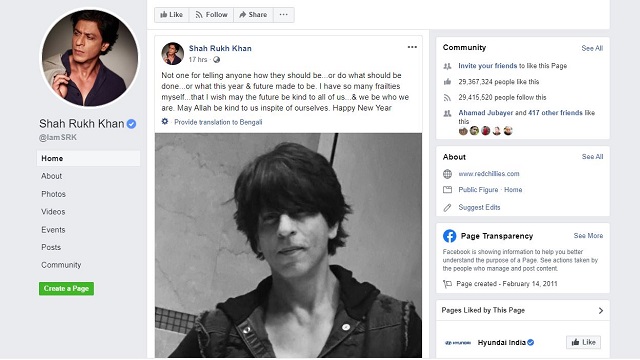Screen dimensions: 640x360
Task: Click the globe public audience icon
Action: [x=216, y=60]
